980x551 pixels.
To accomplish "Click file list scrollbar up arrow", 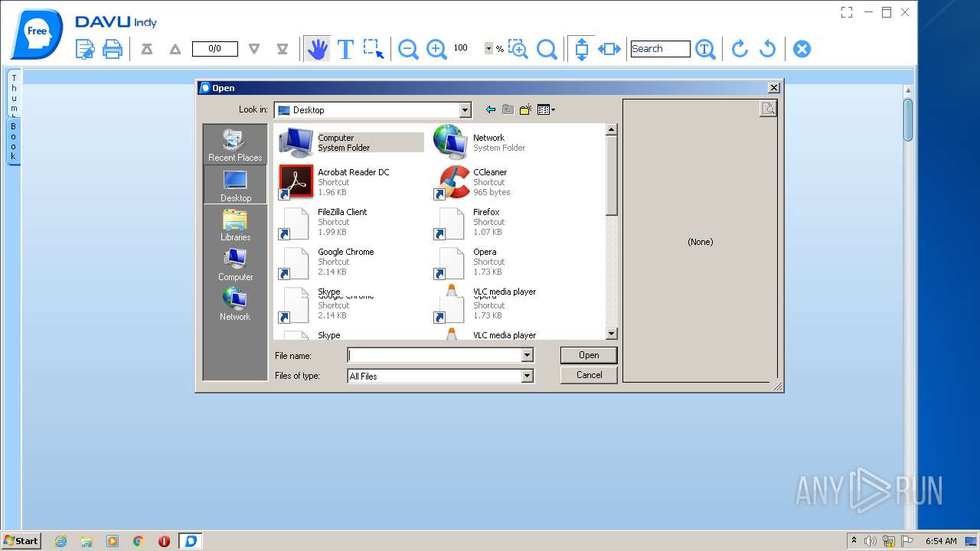I will [611, 129].
